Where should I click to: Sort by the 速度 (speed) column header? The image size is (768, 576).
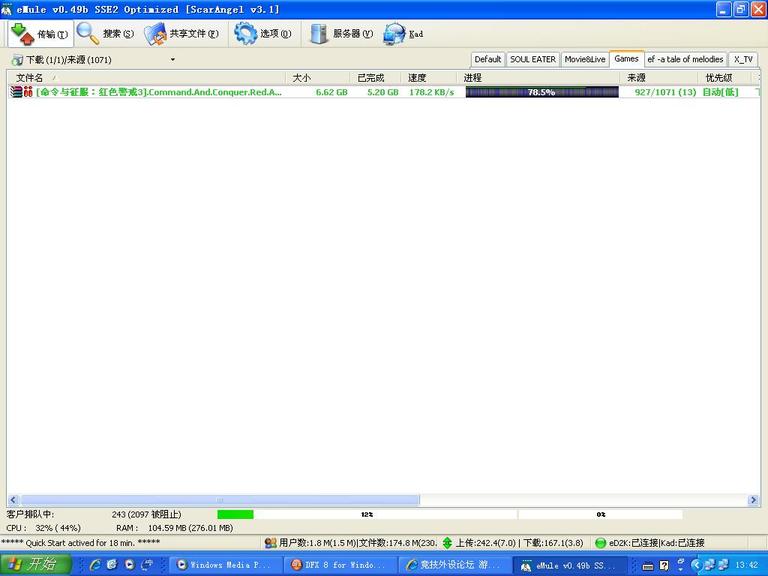pos(430,77)
